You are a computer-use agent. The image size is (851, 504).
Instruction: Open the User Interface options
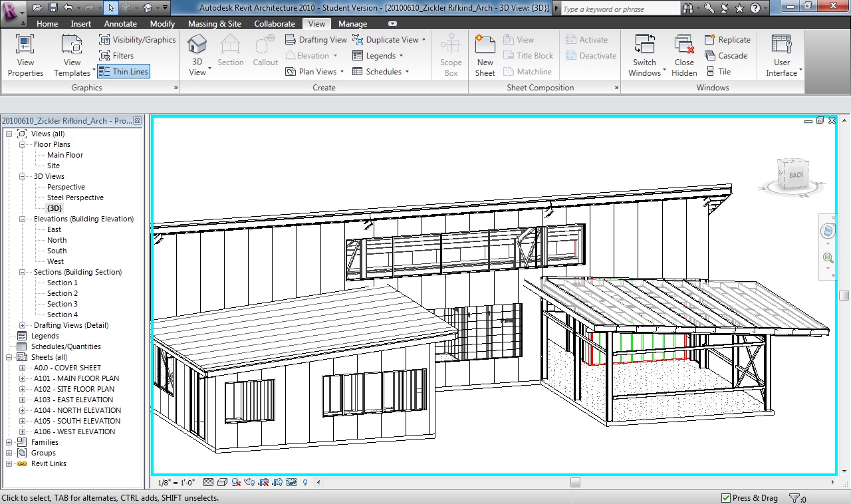pyautogui.click(x=782, y=55)
